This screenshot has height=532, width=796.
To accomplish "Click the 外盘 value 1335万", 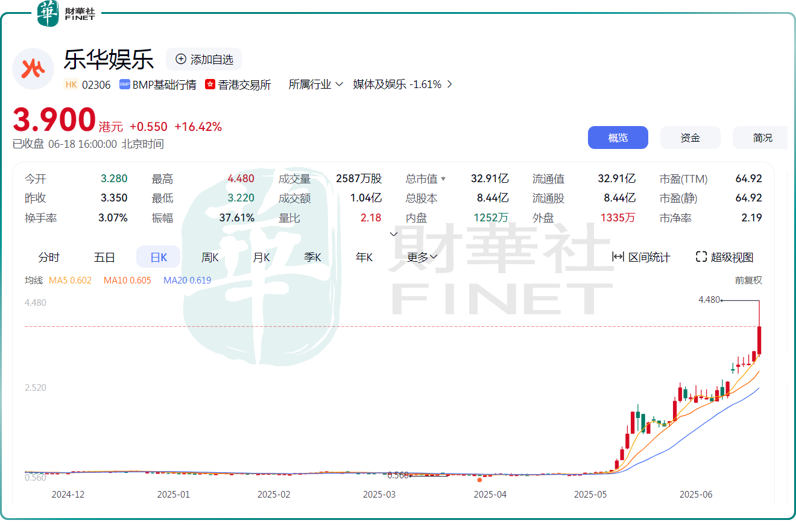I will 618,218.
